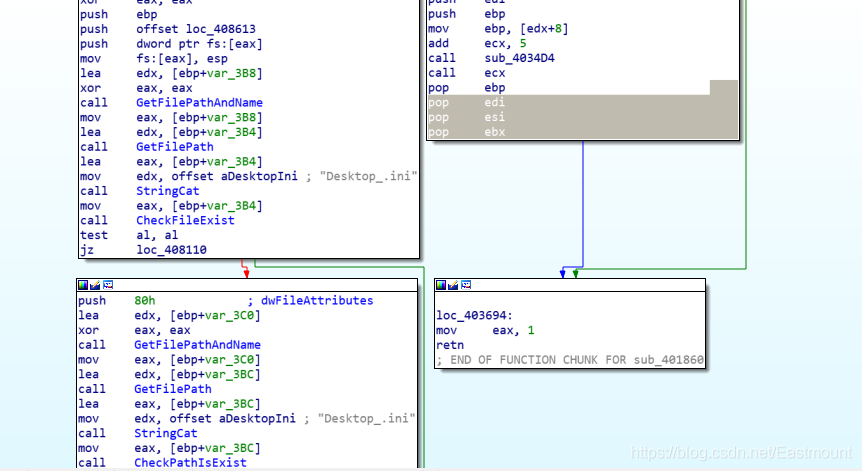Click aDesktopIni in the block with CheckFileExist
This screenshot has width=862, height=471.
coord(259,176)
